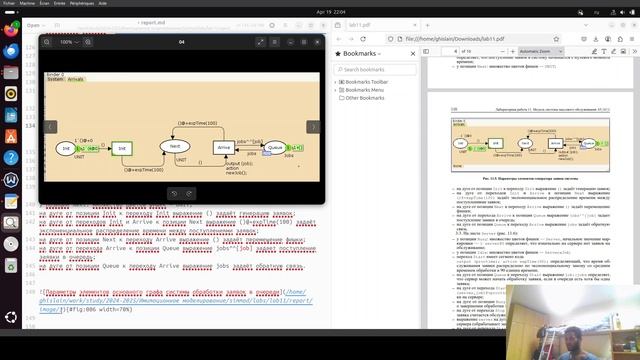Screen dimensions: 640x360
Task: Click the address bar with lab11.pdf URL
Action: [473, 39]
